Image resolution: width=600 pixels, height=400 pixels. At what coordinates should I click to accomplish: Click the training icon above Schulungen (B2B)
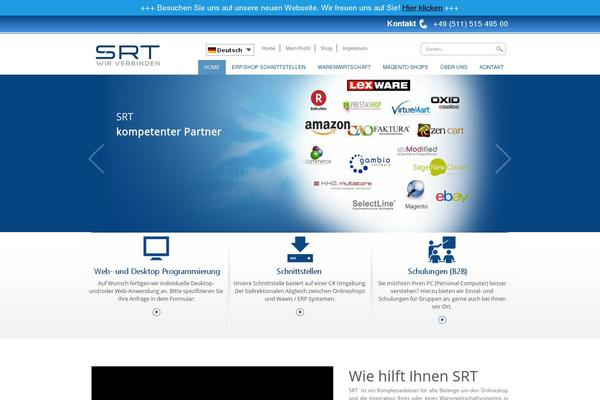(442, 250)
